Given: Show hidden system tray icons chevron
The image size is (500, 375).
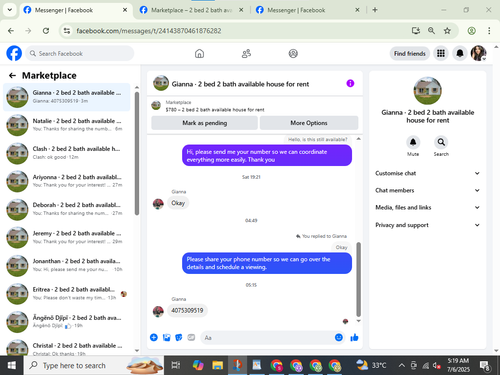Looking at the screenshot, I should pyautogui.click(x=402, y=366).
